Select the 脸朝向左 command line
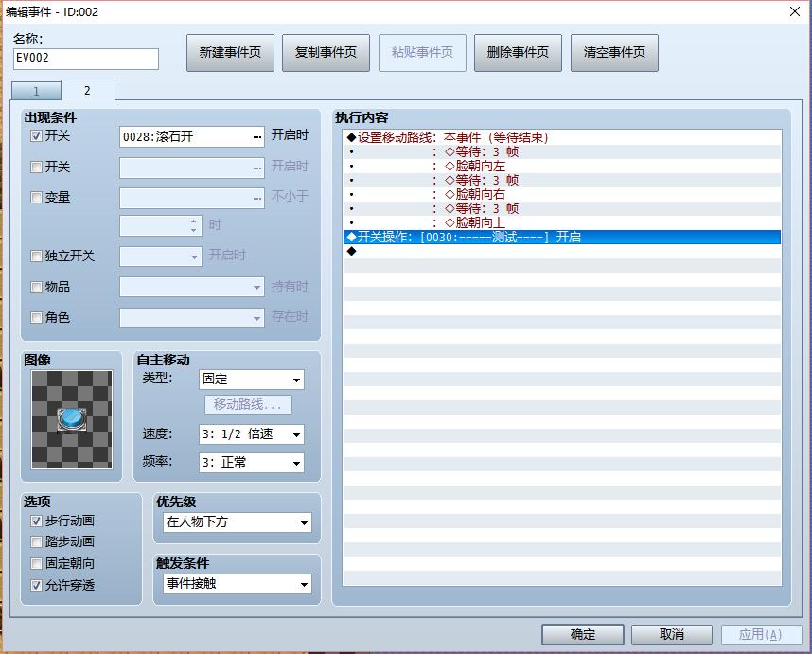The height and width of the screenshot is (654, 812). (562, 167)
